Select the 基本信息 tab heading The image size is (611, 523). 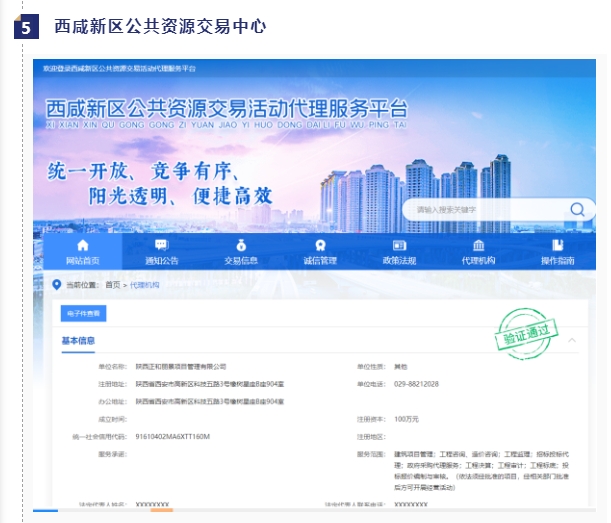coord(78,341)
